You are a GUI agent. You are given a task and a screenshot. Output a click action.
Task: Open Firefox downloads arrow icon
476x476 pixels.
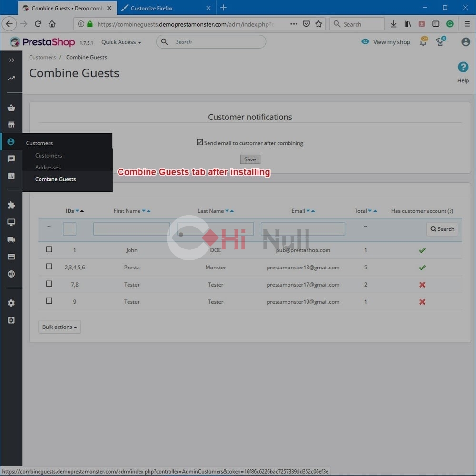(x=394, y=24)
